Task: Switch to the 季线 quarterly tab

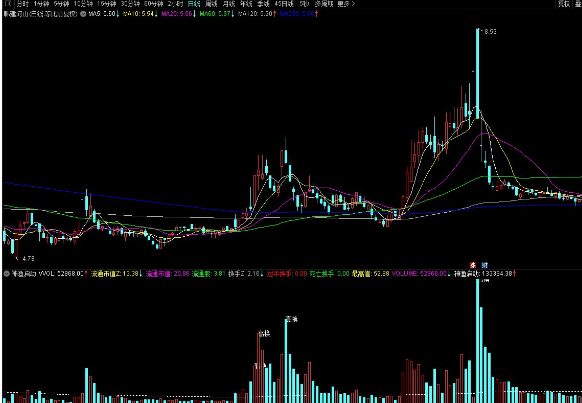Action: (263, 4)
